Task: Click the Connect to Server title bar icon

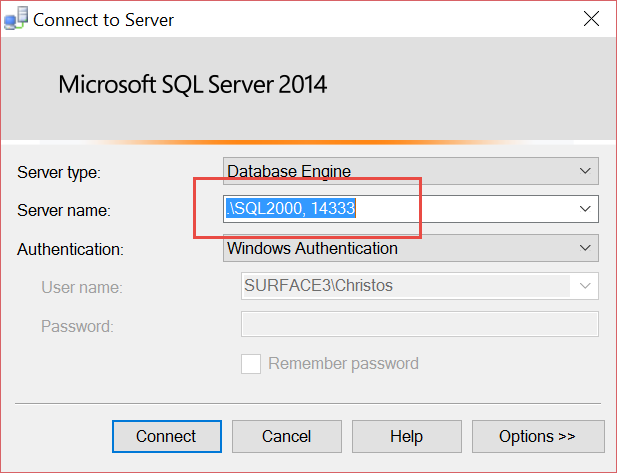Action: pos(16,18)
